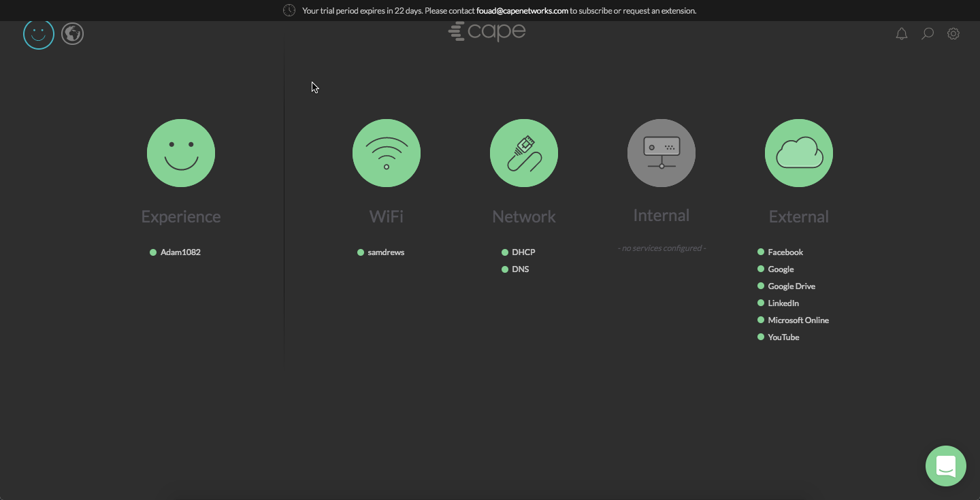View the Facebook external service

point(785,252)
